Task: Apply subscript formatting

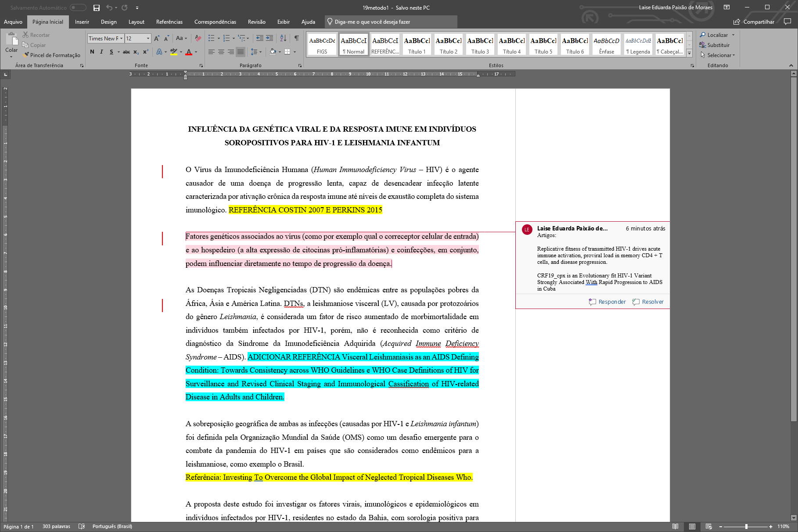Action: 136,52
